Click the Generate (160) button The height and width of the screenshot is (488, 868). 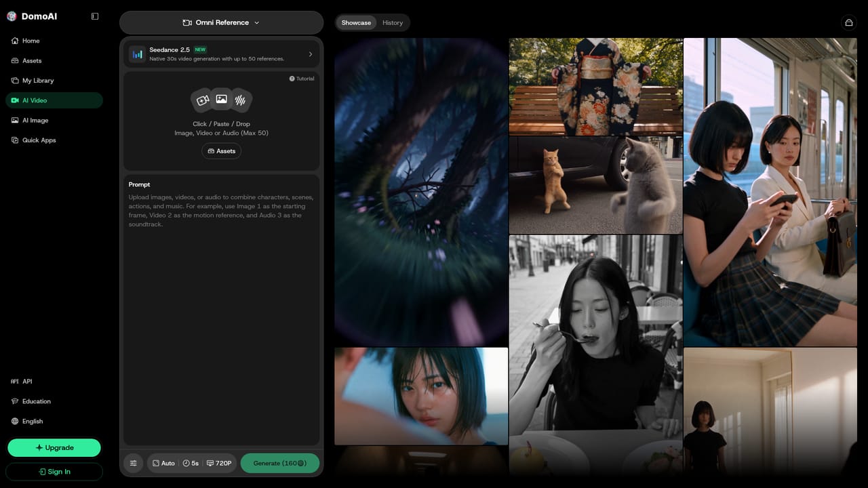point(280,463)
